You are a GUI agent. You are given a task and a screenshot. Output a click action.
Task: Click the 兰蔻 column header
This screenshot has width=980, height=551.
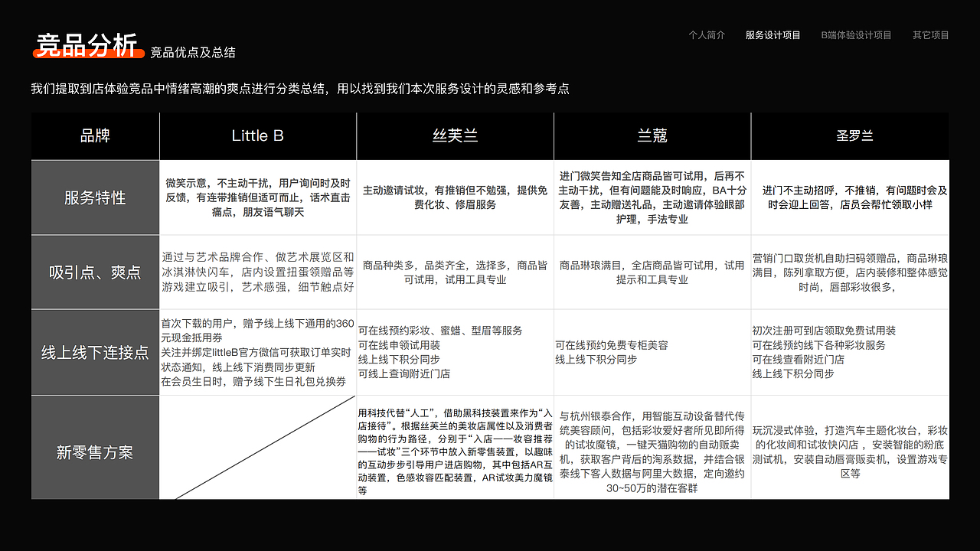(652, 135)
